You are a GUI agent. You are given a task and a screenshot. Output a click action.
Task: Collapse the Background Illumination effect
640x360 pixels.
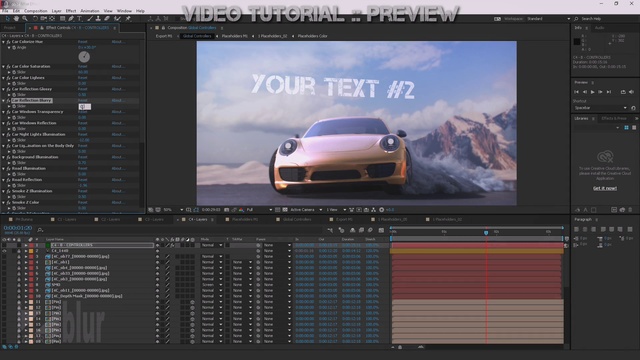[x=4, y=157]
